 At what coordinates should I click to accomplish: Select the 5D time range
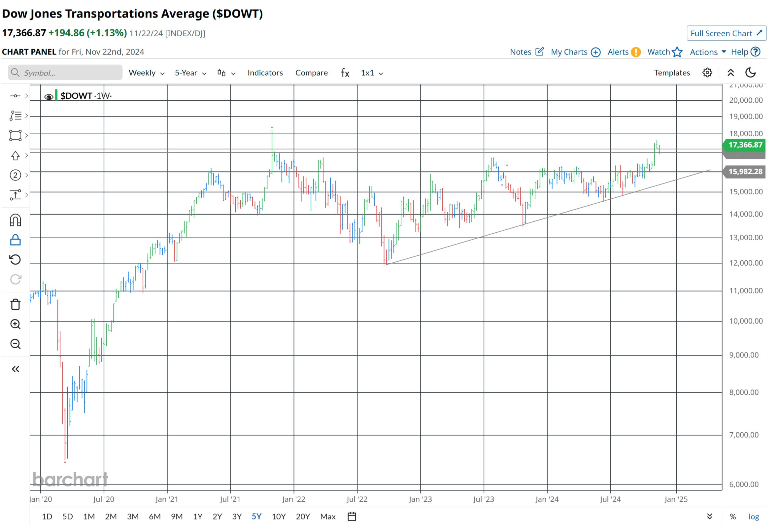pos(68,516)
